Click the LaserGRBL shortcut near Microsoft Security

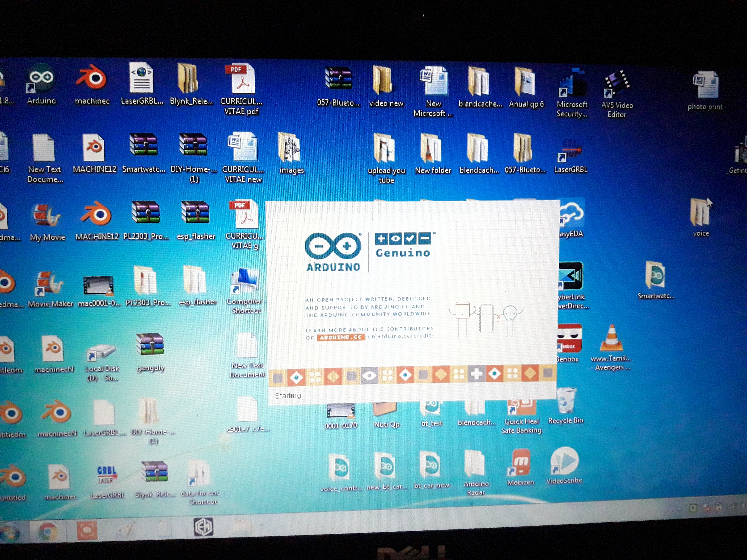tap(570, 151)
